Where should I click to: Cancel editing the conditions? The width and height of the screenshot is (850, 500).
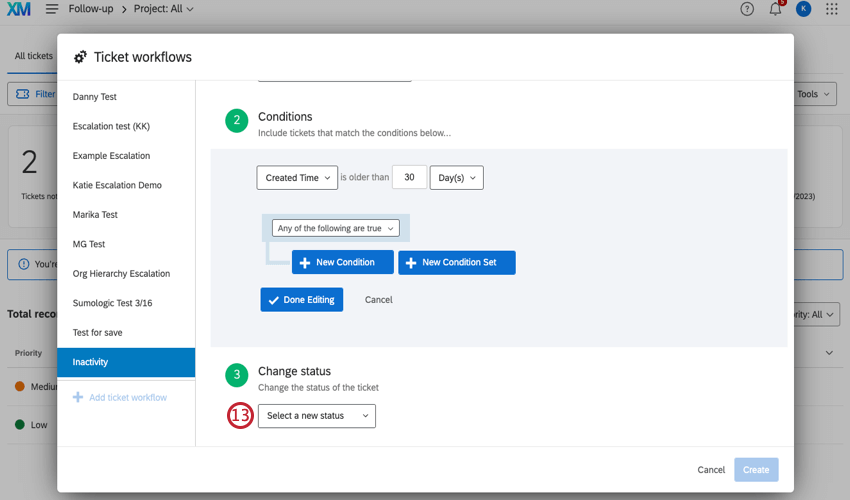(x=378, y=300)
